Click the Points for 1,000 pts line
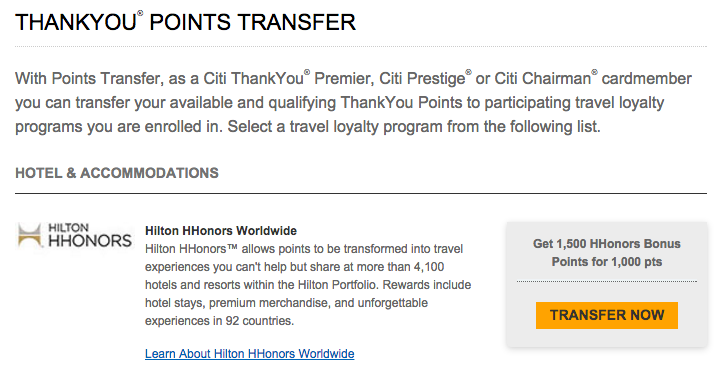This screenshot has height=372, width=724. (607, 262)
